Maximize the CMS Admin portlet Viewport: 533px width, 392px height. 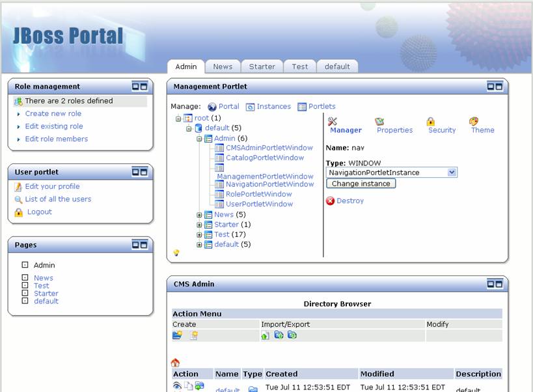pos(499,284)
